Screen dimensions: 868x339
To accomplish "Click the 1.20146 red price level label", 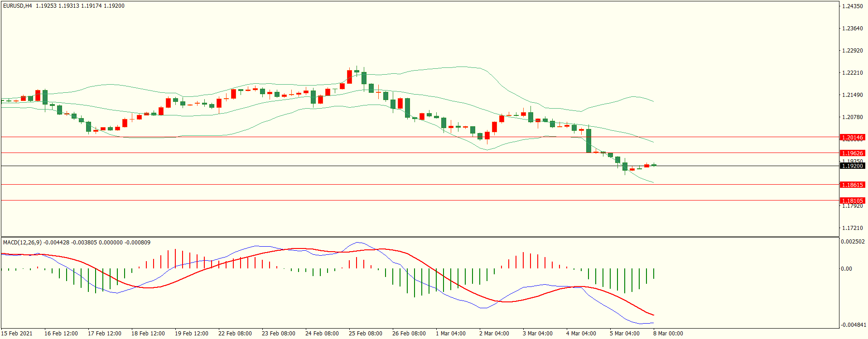I will coord(852,137).
